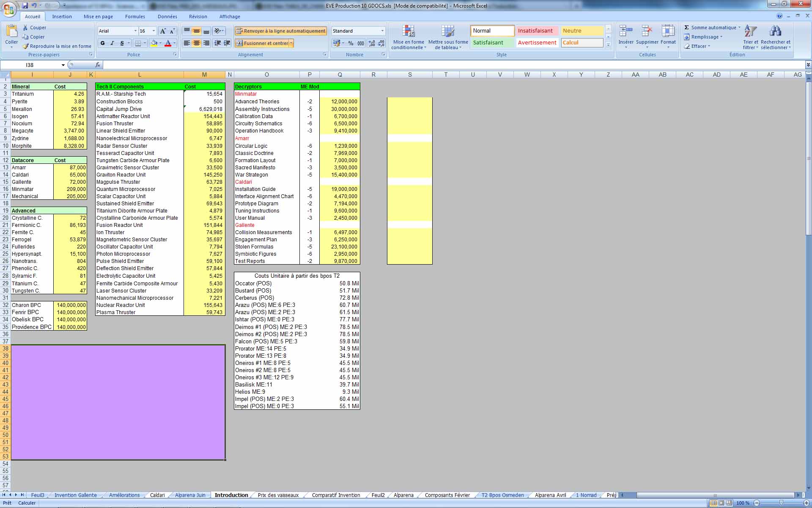Open the Formules ribbon tab
The width and height of the screenshot is (812, 508).
(x=135, y=17)
